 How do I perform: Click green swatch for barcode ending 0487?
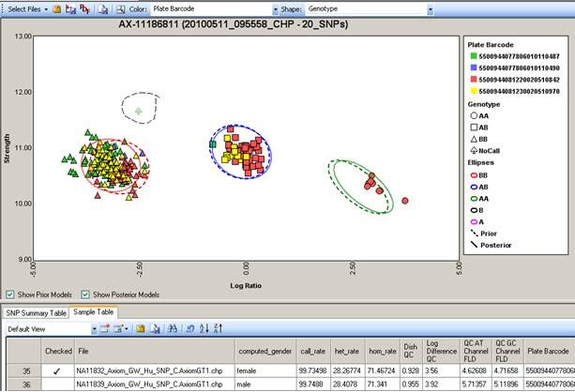pos(474,56)
